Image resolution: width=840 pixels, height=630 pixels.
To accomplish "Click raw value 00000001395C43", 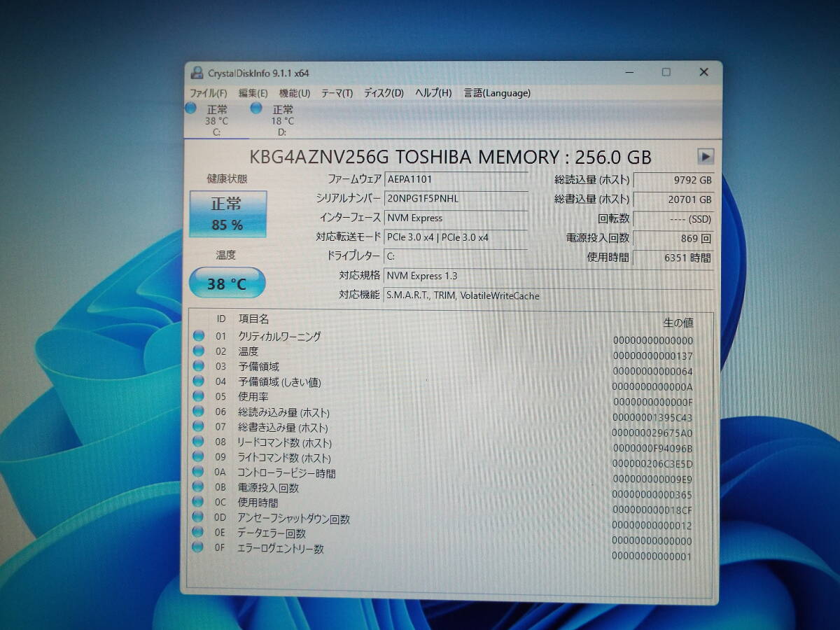I will [652, 418].
